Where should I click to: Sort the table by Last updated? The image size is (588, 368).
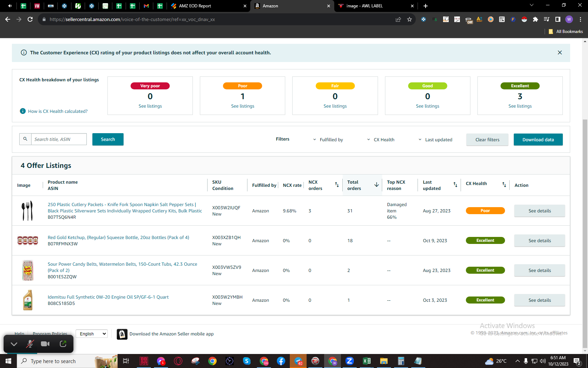(x=455, y=185)
